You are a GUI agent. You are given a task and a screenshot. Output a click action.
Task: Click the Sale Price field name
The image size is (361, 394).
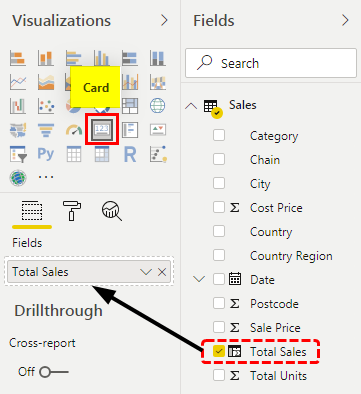(275, 328)
